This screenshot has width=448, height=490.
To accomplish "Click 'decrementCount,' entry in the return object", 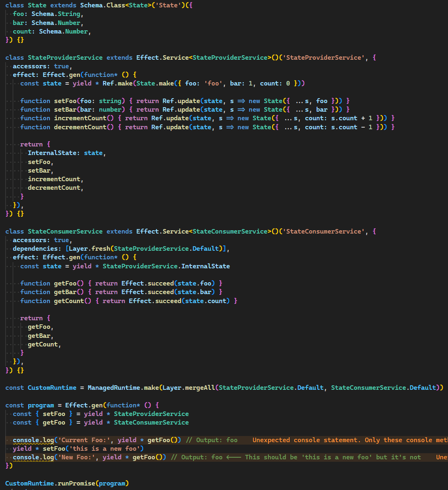I will (56, 188).
